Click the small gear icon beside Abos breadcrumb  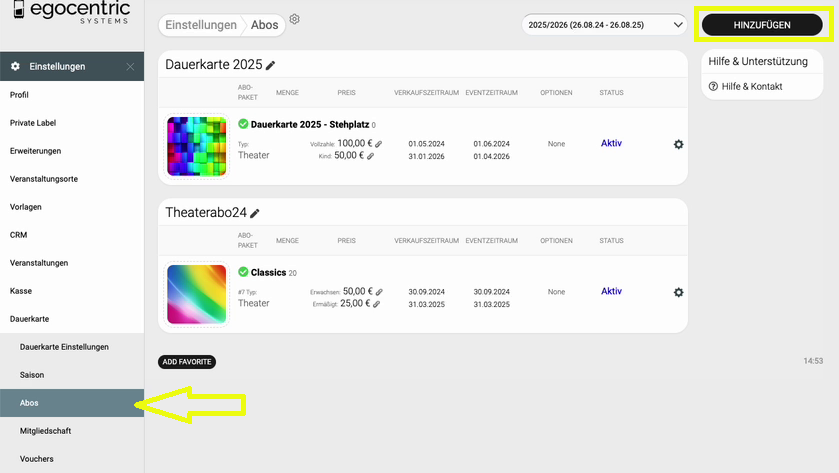294,19
